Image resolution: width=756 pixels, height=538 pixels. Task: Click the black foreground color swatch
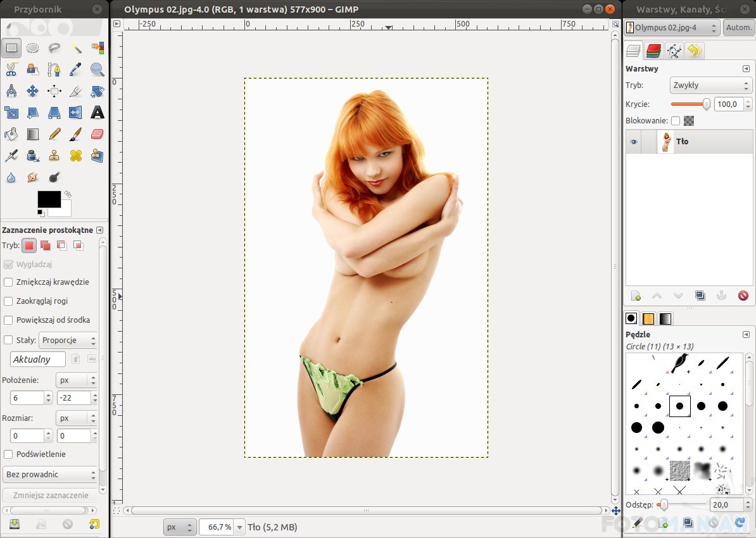(x=48, y=199)
